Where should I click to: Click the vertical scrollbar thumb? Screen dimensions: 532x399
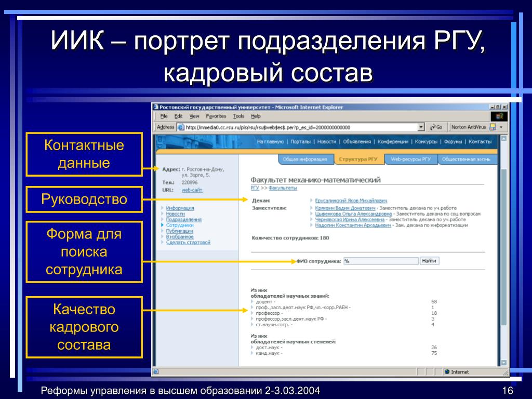coord(503,248)
